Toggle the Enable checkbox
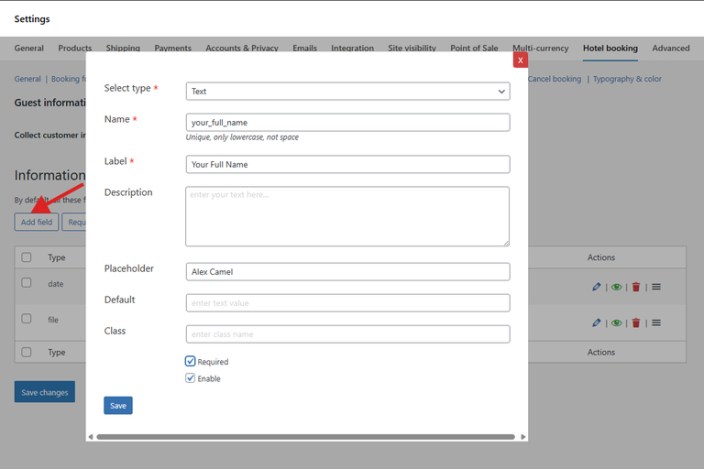 point(190,379)
